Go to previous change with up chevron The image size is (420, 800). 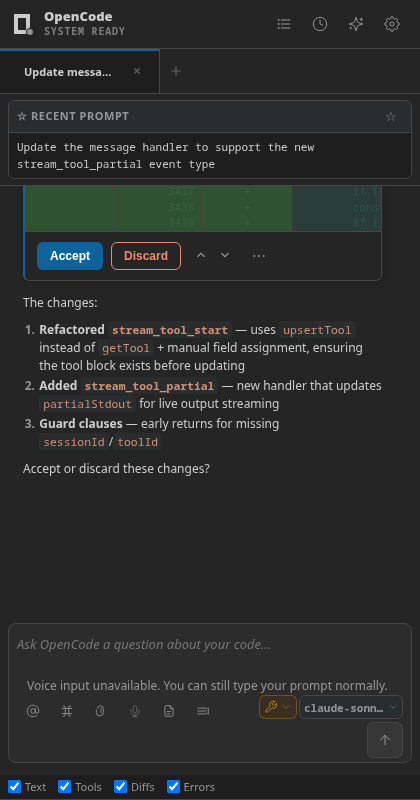[x=201, y=255]
